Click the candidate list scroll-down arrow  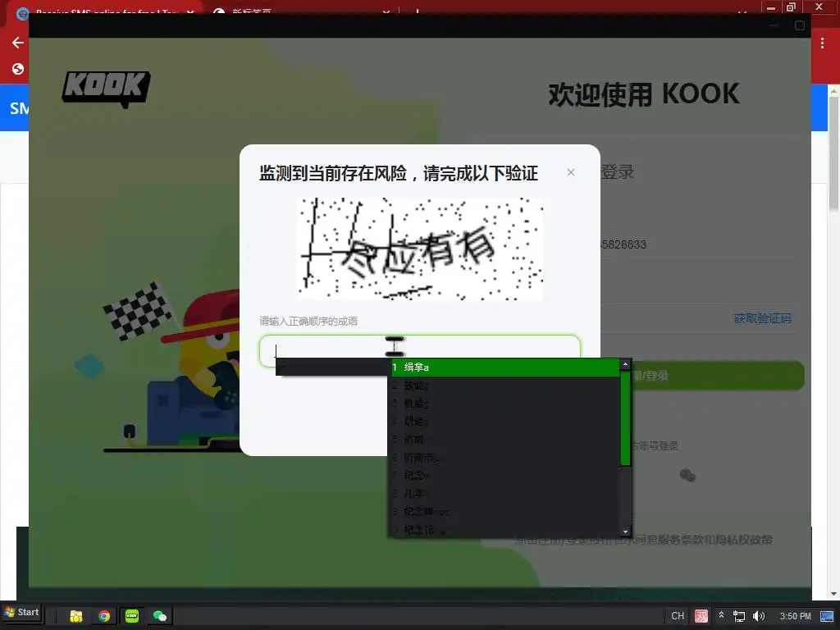[x=625, y=532]
